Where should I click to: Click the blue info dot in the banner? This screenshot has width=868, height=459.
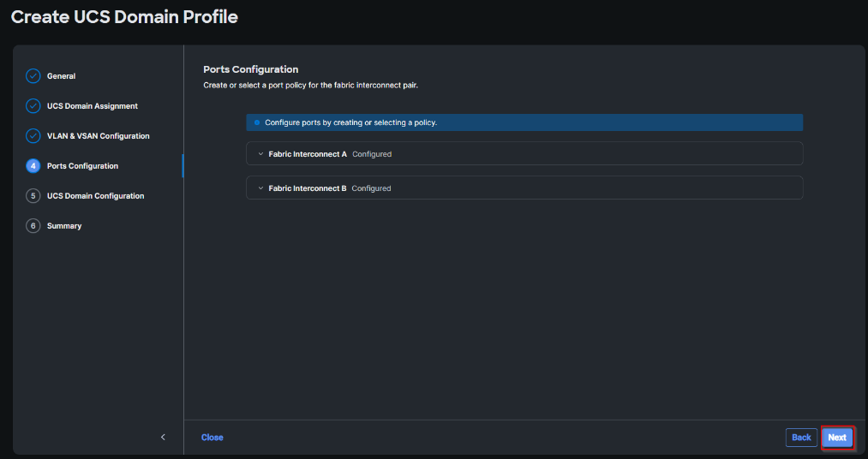pyautogui.click(x=257, y=122)
